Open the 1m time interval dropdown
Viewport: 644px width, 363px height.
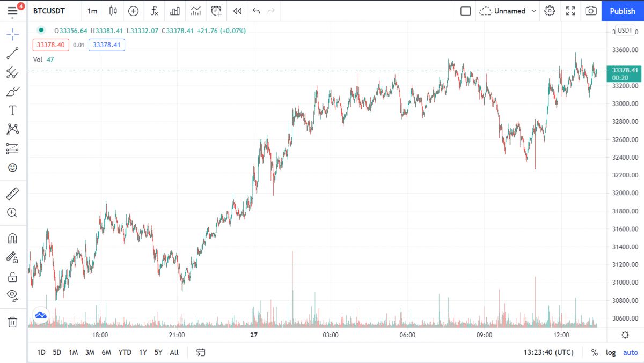[x=92, y=11]
